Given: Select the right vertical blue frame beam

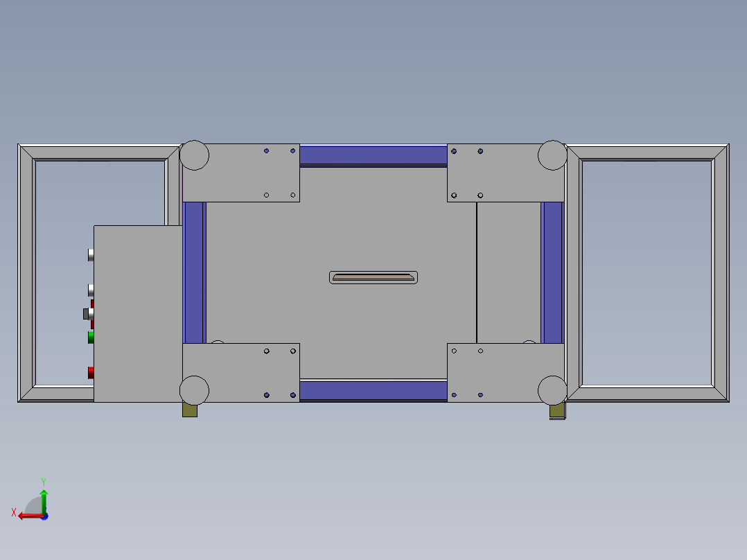Looking at the screenshot, I should click(553, 272).
